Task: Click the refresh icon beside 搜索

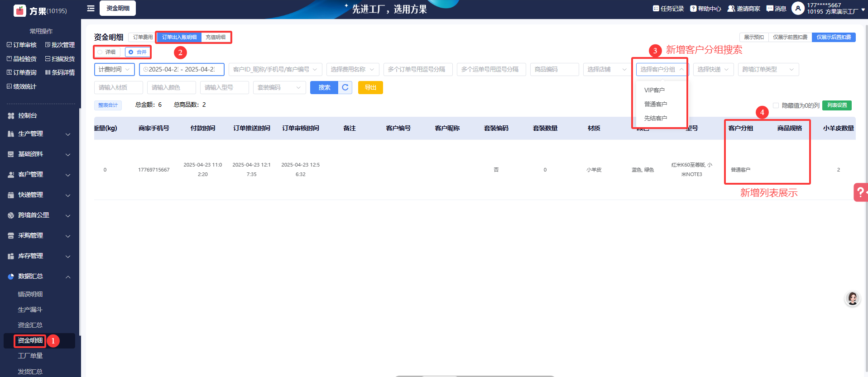Action: coord(345,87)
